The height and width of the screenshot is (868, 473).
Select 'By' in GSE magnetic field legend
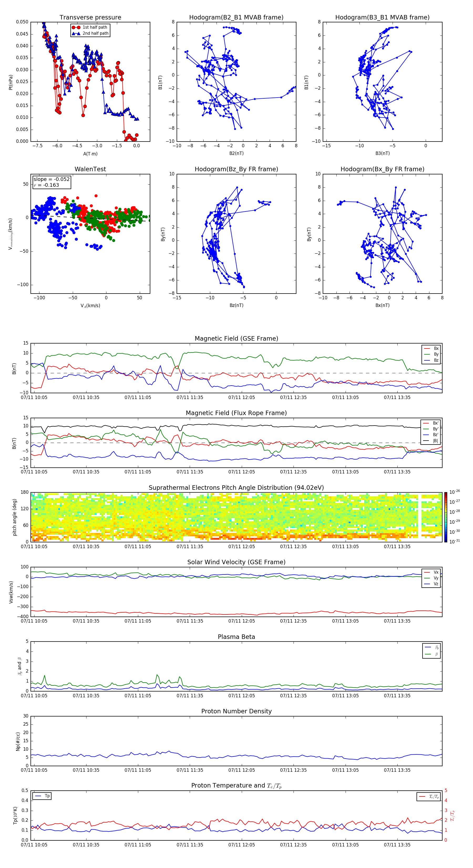(431, 355)
